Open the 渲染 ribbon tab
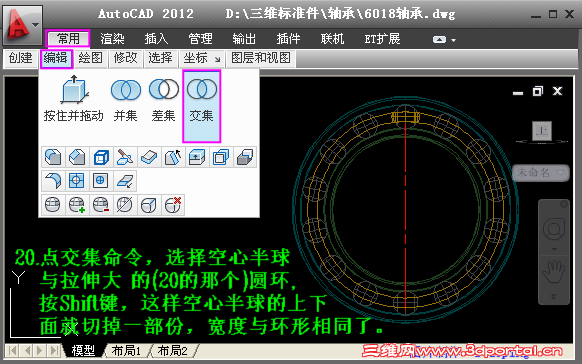 pos(112,39)
